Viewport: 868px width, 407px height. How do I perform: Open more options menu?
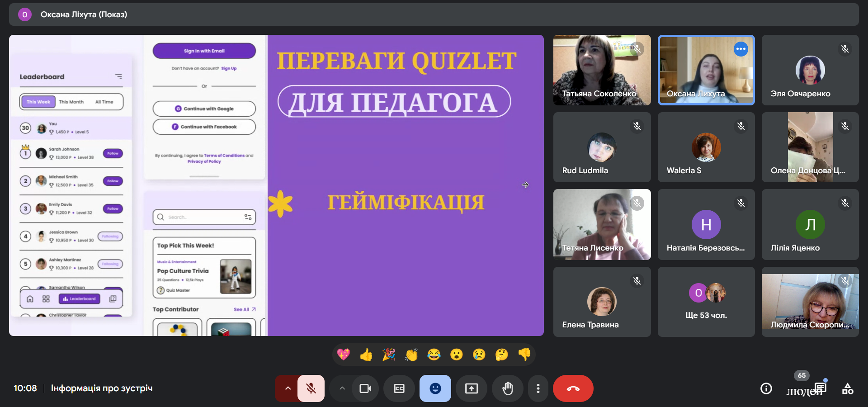tap(538, 388)
